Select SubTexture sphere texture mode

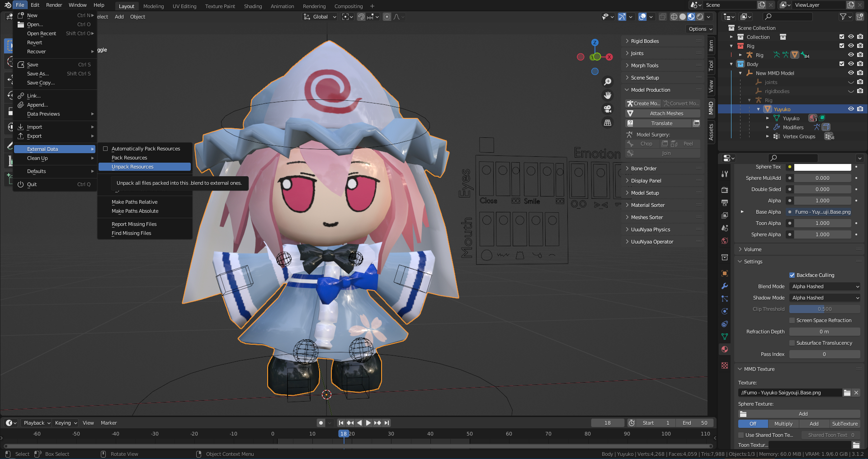click(x=844, y=424)
